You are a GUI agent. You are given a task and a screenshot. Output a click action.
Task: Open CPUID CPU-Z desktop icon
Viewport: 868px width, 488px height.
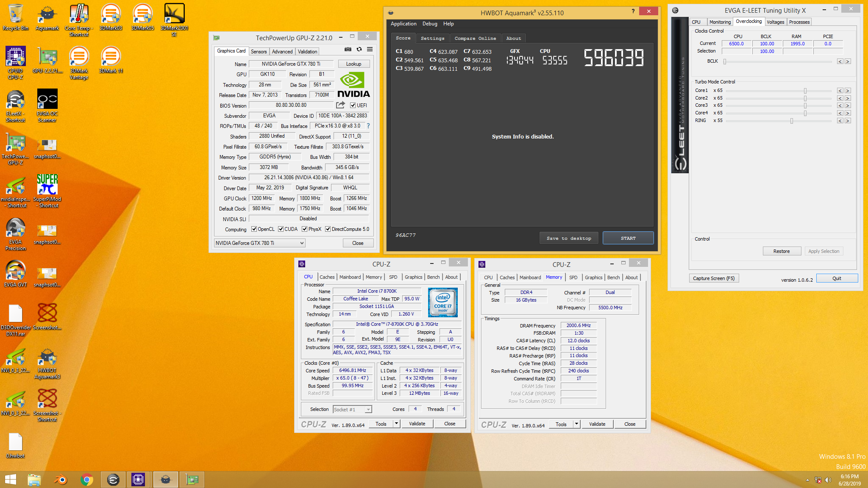pos(16,63)
